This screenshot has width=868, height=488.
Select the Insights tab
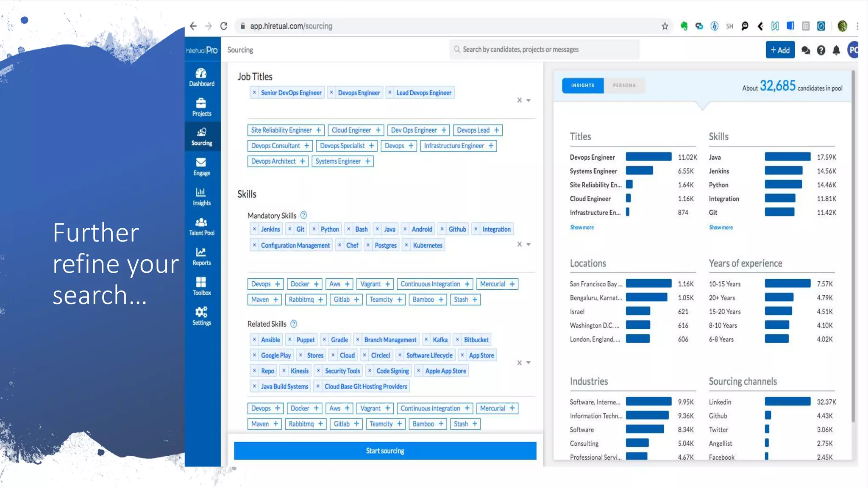(x=582, y=86)
